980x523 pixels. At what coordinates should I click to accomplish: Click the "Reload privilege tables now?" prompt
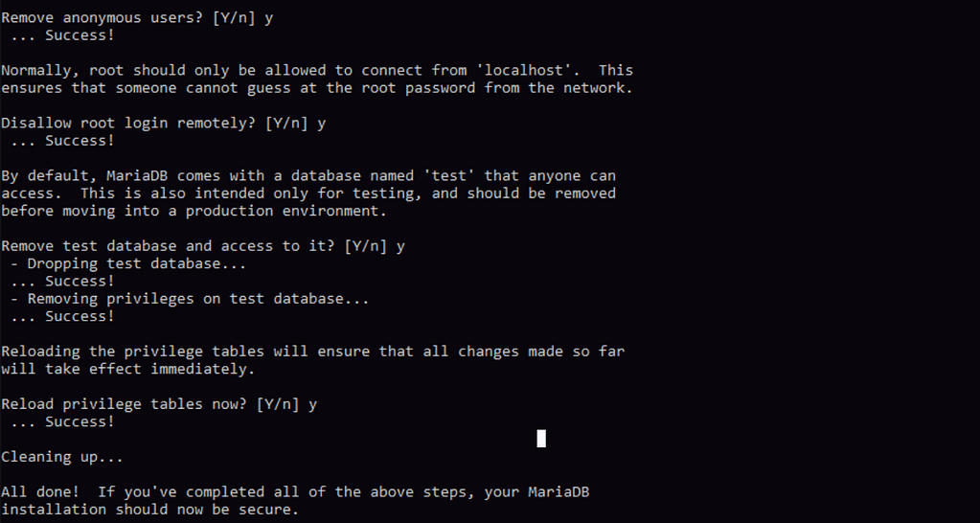coord(158,404)
